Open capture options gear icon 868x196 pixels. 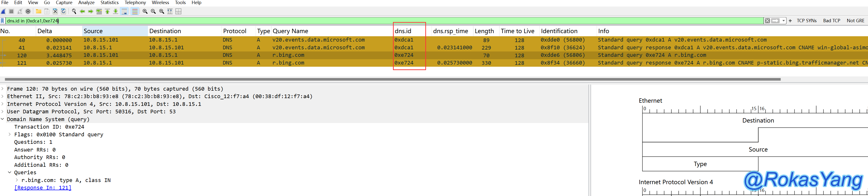[28, 11]
